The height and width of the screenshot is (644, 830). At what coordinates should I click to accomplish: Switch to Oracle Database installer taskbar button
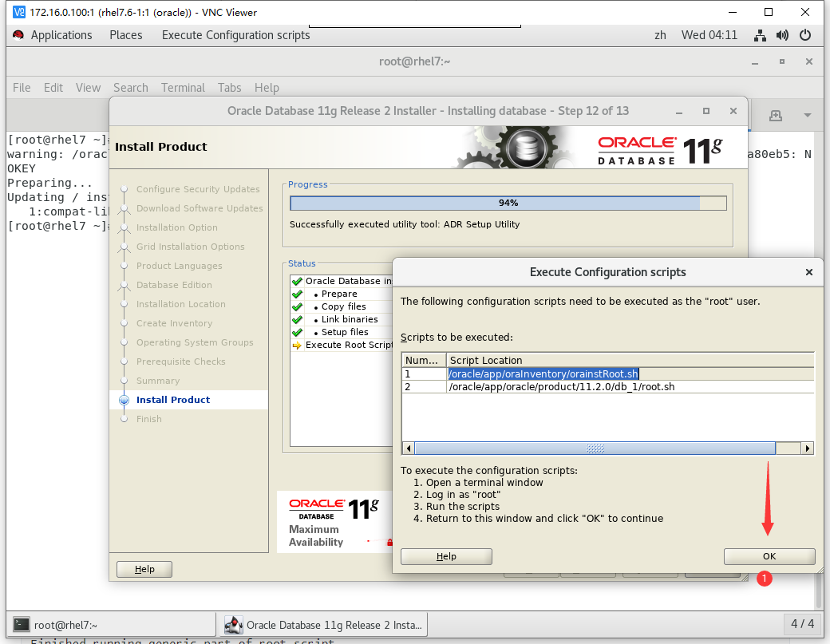click(323, 625)
